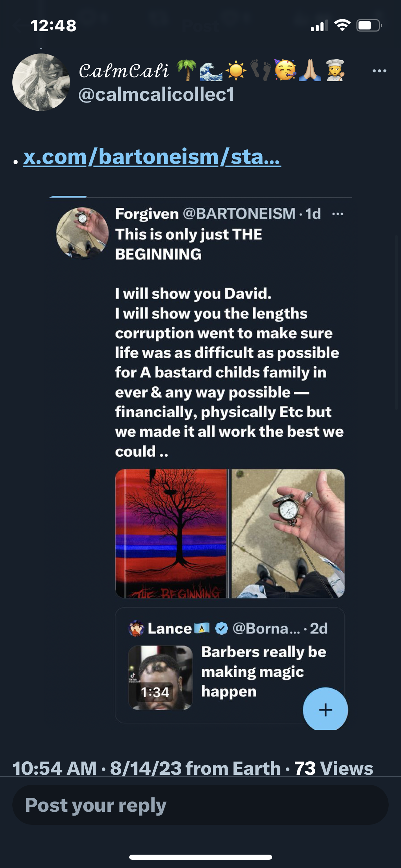Open more options on the Forgiven quoted post
401x868 pixels.
click(x=338, y=214)
